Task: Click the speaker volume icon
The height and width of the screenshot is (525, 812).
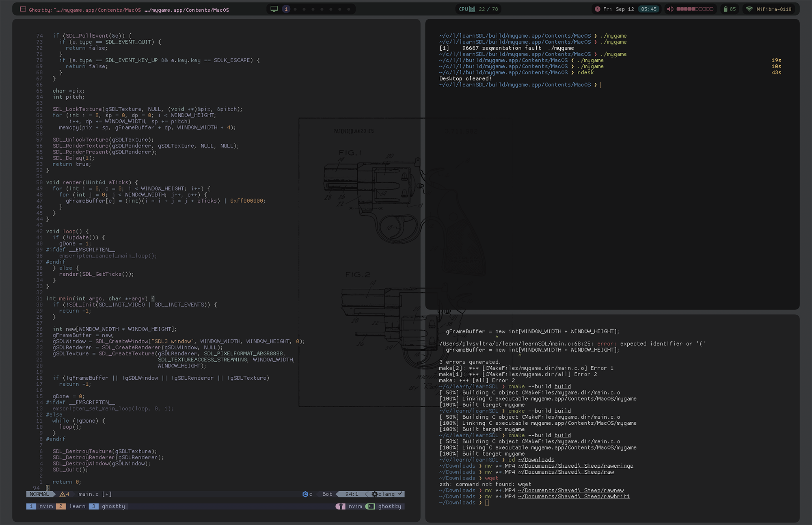Action: pos(670,9)
